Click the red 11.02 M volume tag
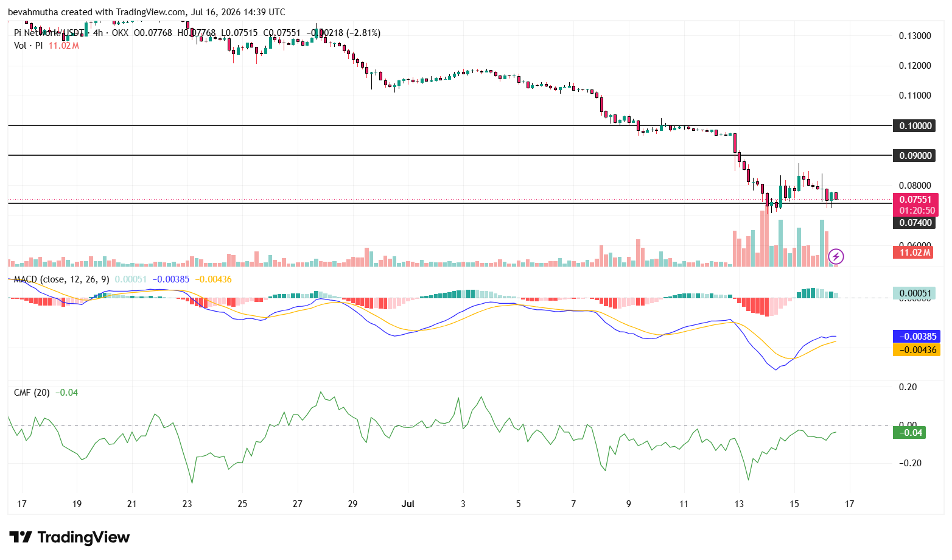 click(x=915, y=252)
